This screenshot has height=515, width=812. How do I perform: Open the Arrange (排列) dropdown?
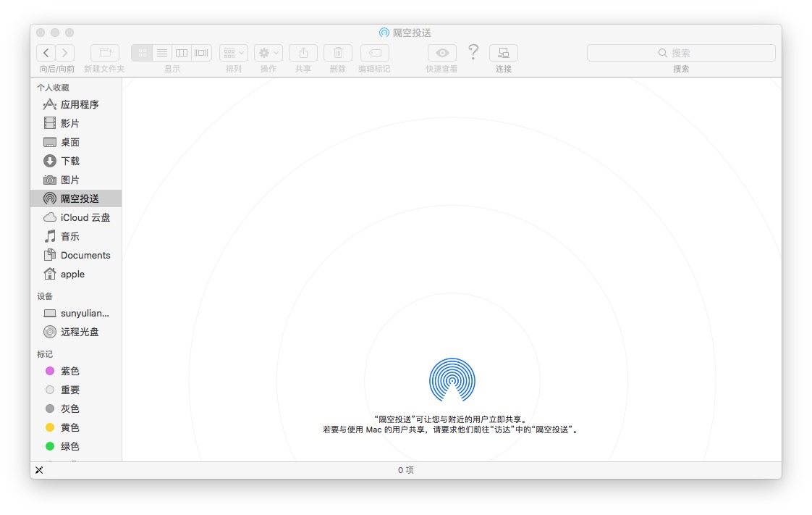(234, 53)
